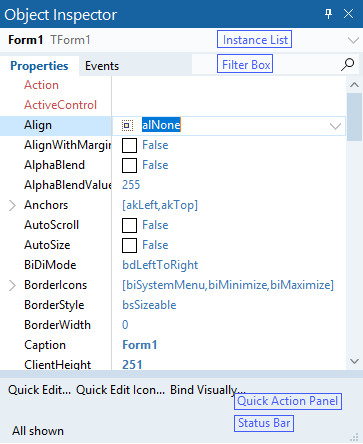Open the instance list dropdown chevron
This screenshot has height=444, width=363.
click(x=353, y=40)
